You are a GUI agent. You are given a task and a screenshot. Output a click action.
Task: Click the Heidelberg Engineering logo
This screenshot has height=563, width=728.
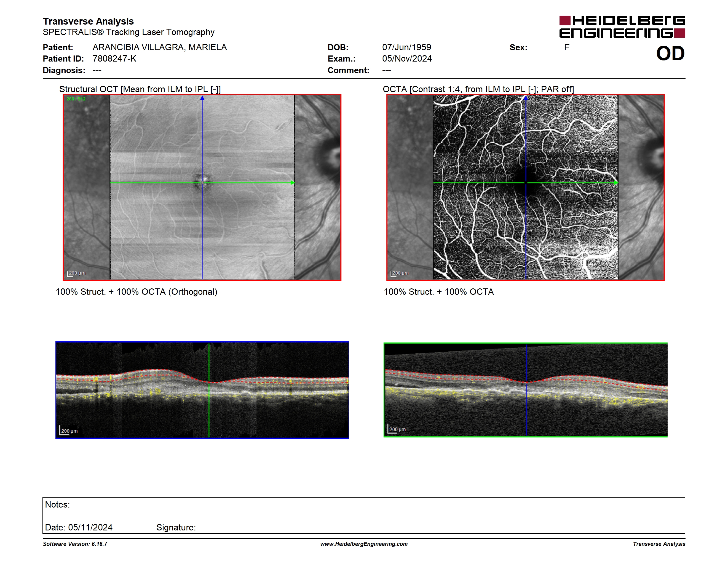pyautogui.click(x=622, y=27)
